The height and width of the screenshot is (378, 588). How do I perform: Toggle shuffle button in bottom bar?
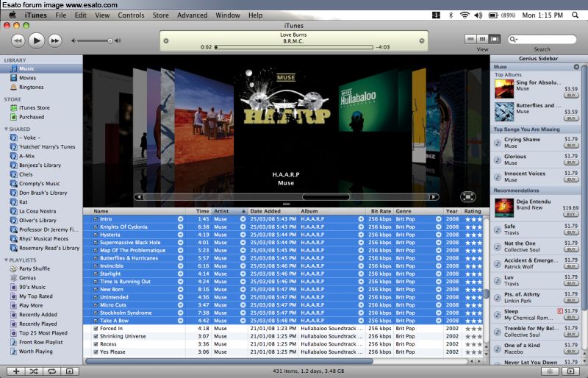click(x=34, y=371)
